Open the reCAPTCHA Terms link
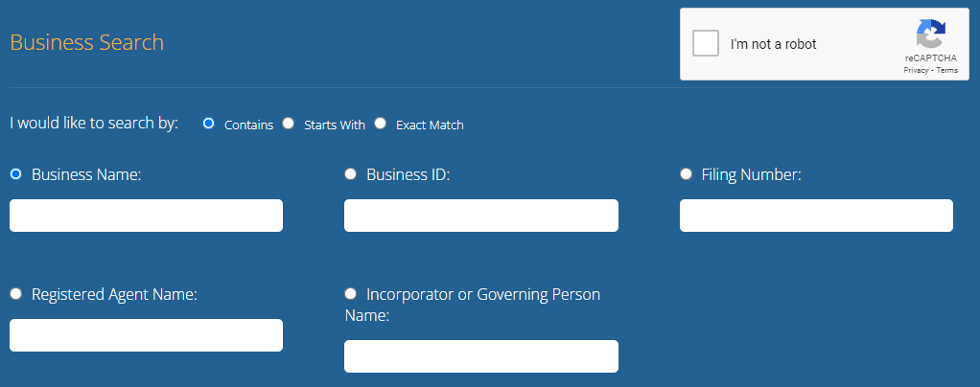The width and height of the screenshot is (980, 387). (947, 70)
